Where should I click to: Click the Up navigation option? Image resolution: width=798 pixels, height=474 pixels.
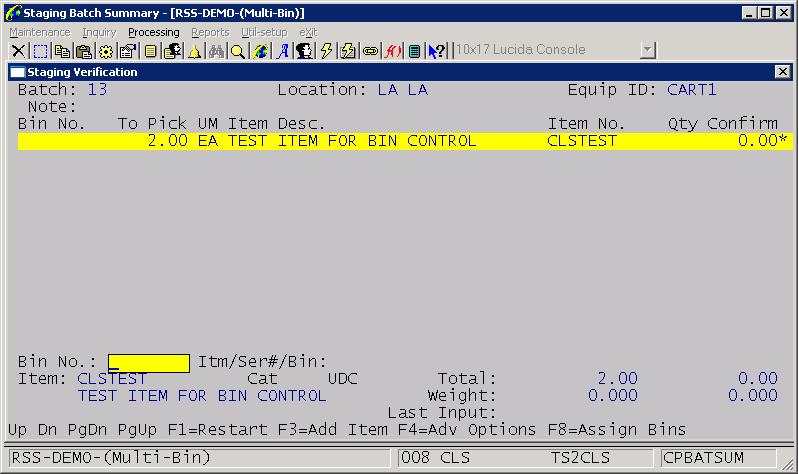point(17,430)
